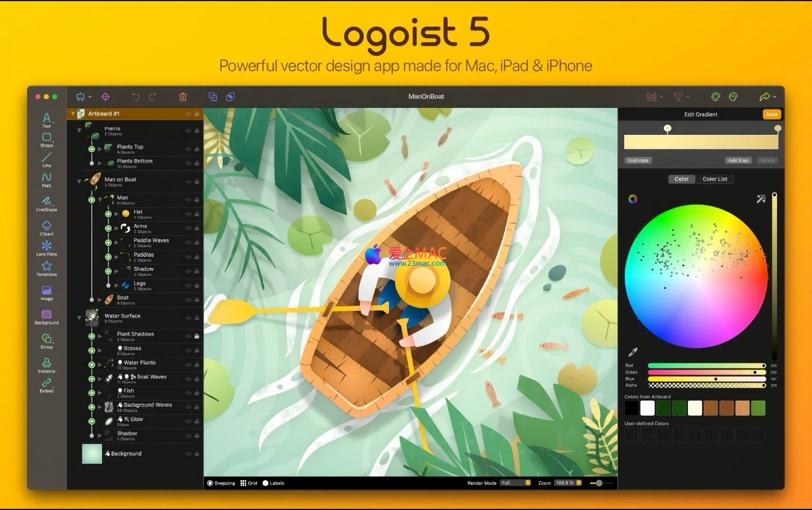Switch to the Color List tab
The image size is (812, 510).
[x=714, y=179]
